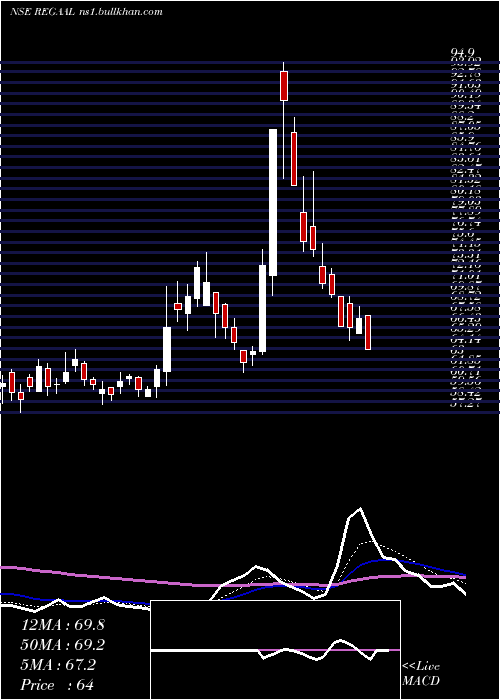The image size is (500, 700).
Task: Click the MACD inset panel box
Action: (x=275, y=650)
